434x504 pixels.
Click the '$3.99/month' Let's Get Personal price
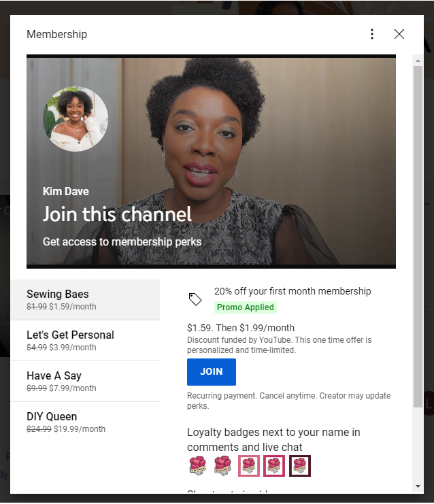(73, 348)
